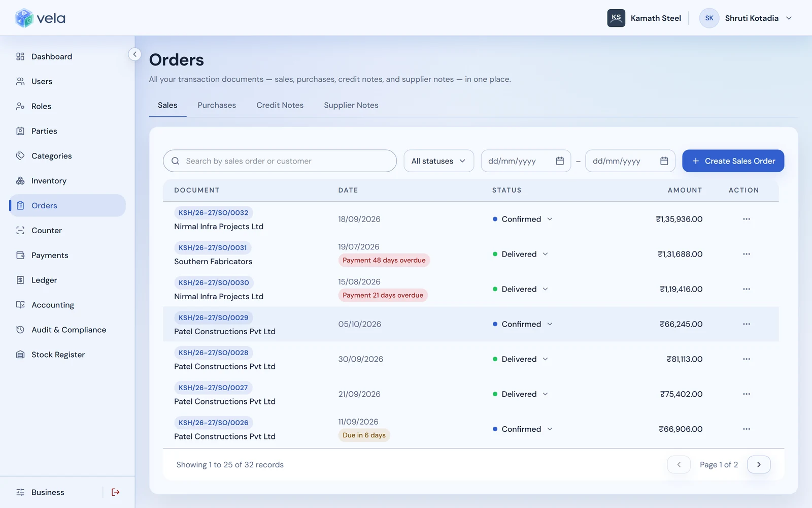Open Categories in the sidebar
The height and width of the screenshot is (508, 812).
[67, 156]
